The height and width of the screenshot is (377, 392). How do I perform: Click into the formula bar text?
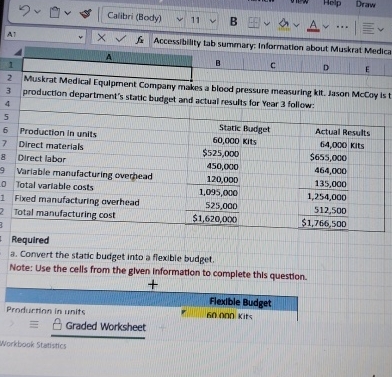272,47
